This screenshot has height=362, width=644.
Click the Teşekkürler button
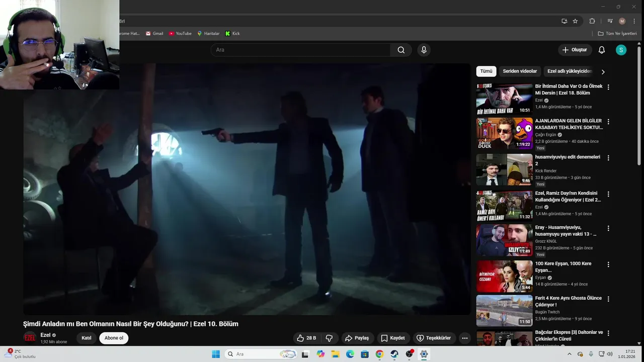click(x=434, y=338)
